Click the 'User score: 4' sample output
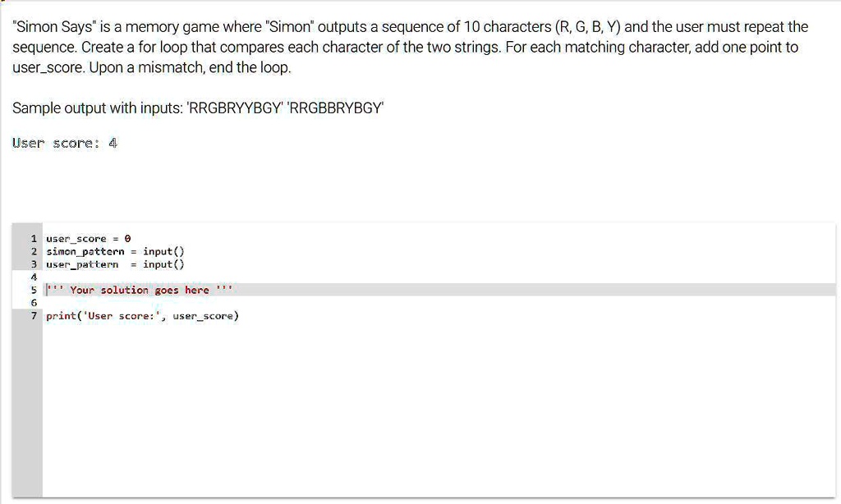 point(65,144)
